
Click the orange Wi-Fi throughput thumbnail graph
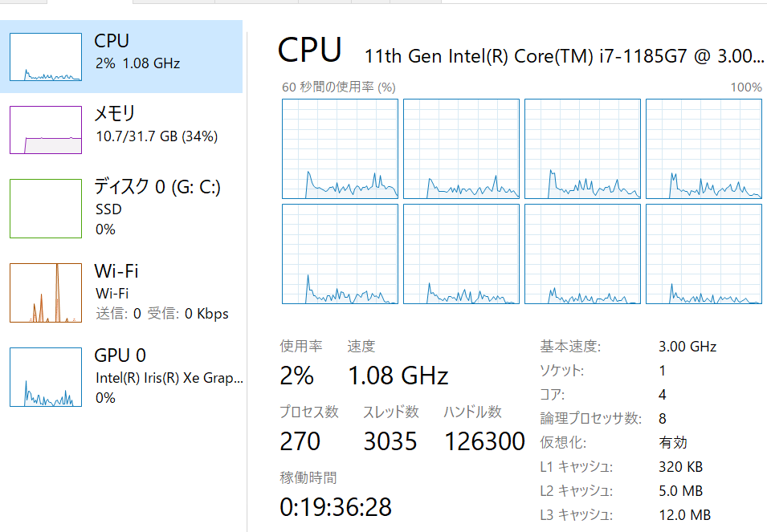coord(46,293)
